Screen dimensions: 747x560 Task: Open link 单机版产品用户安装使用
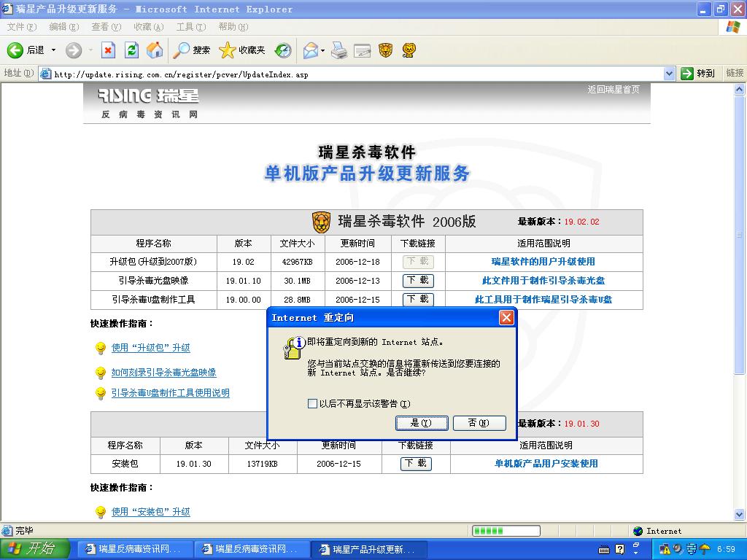[546, 463]
